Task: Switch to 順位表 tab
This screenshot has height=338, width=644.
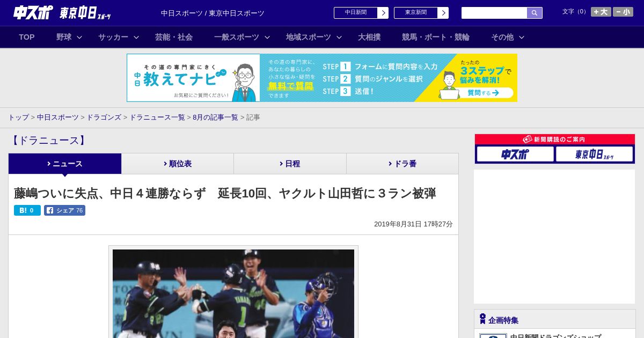Action: (178, 164)
